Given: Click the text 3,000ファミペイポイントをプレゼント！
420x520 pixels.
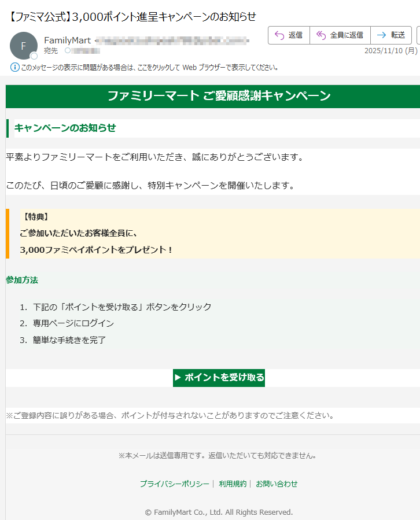Looking at the screenshot, I should [x=96, y=250].
